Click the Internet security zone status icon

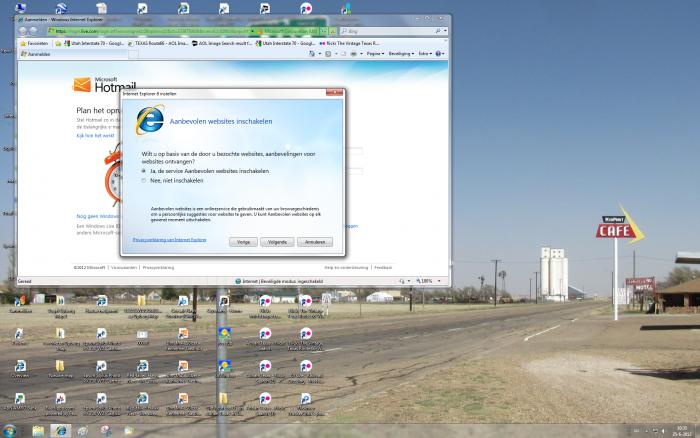pos(238,281)
